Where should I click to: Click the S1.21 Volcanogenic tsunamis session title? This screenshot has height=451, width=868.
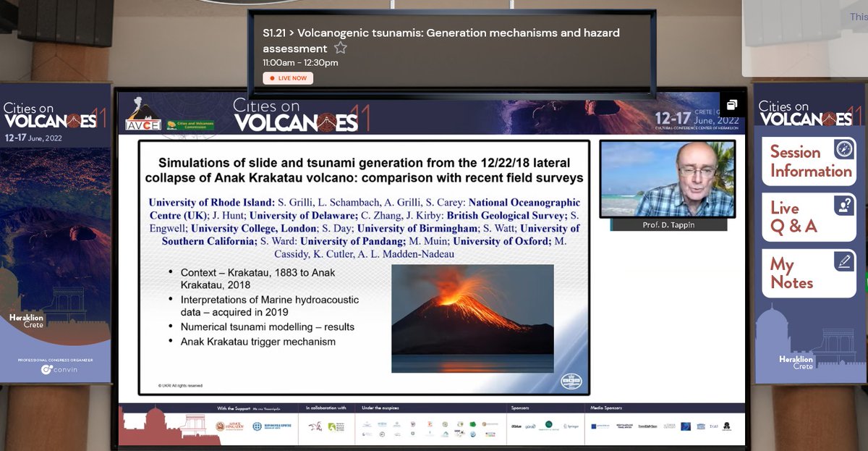[441, 41]
